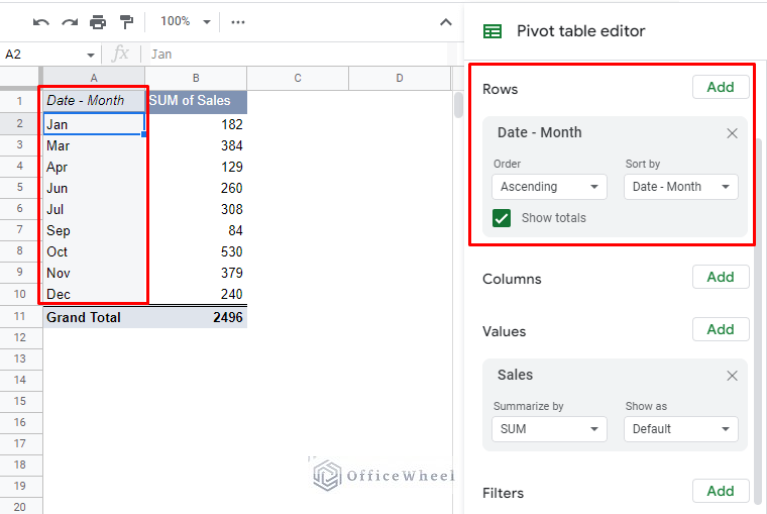The height and width of the screenshot is (514, 767).
Task: Remove the Sales values field
Action: pyautogui.click(x=732, y=375)
